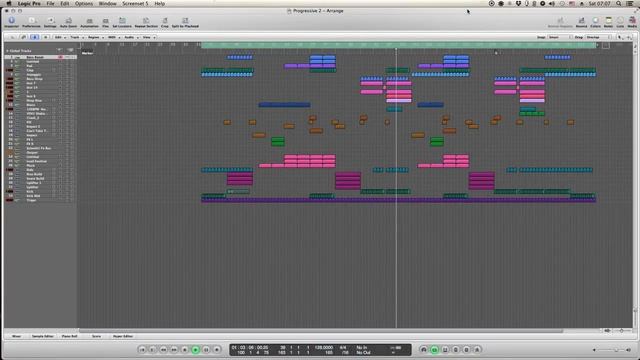Click the Bounce Regions toolbar icon

pos(560,22)
